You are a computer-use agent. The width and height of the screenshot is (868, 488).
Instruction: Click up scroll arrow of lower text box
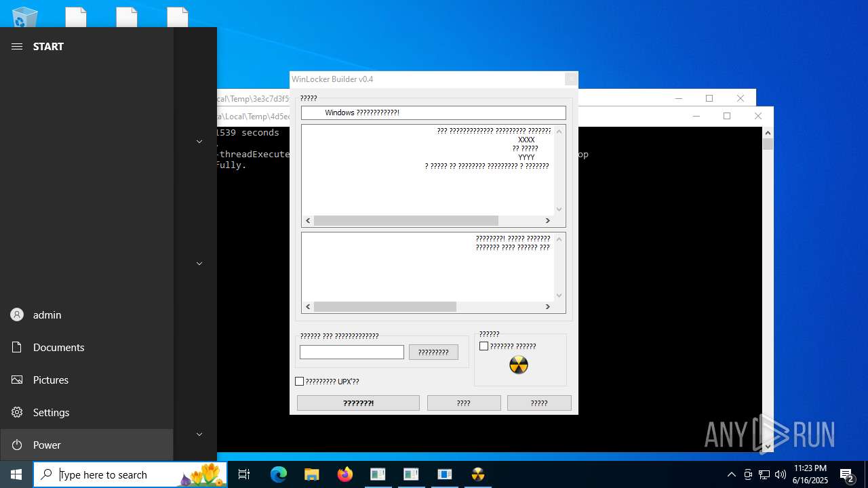(559, 239)
